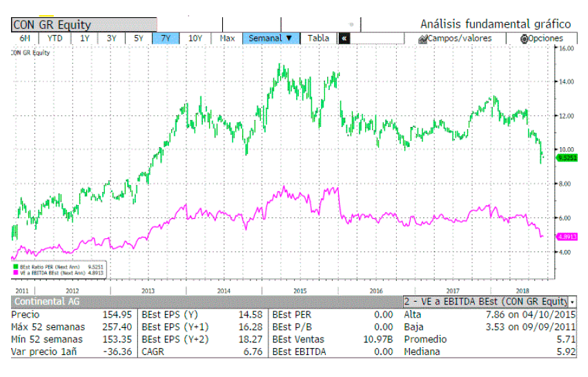Click the chart icon beside Campos/valores
The width and height of the screenshot is (588, 377).
pyautogui.click(x=422, y=39)
